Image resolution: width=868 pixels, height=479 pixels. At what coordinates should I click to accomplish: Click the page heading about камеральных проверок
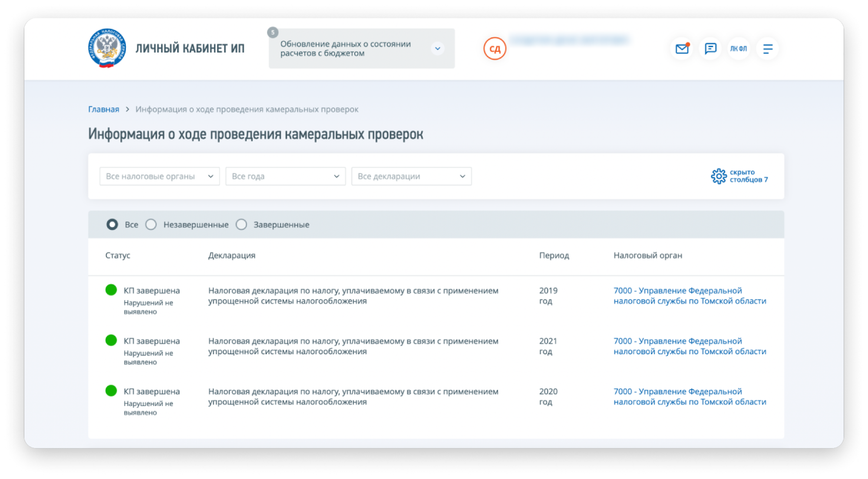click(x=255, y=134)
